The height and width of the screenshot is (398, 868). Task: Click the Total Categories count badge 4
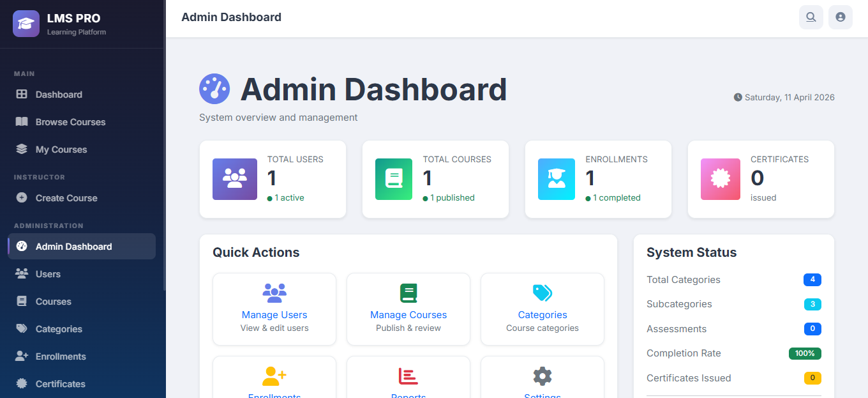tap(812, 280)
